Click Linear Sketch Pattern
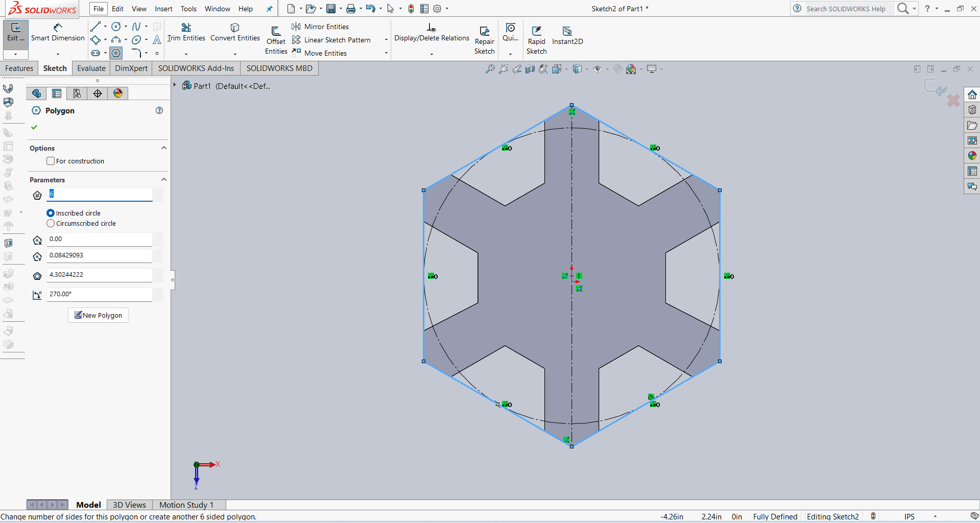This screenshot has width=980, height=523. (x=331, y=40)
